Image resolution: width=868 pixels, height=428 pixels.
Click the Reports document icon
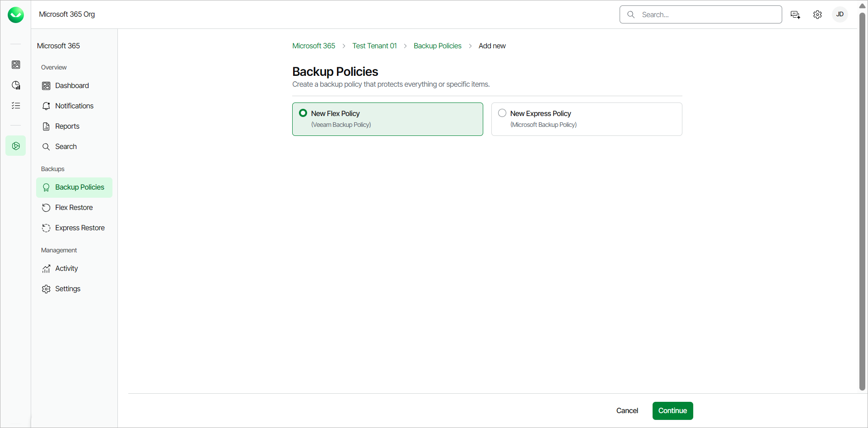46,126
